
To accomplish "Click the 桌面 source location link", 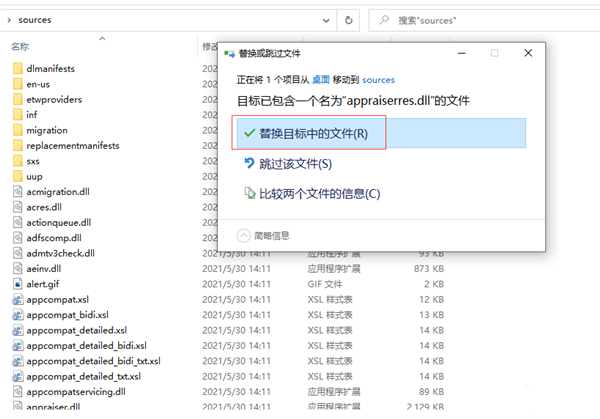I will (x=321, y=79).
